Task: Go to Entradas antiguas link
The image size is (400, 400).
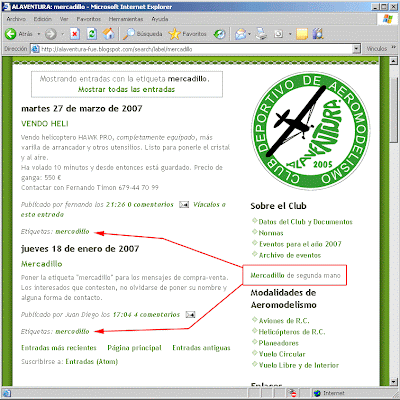Action: click(201, 348)
